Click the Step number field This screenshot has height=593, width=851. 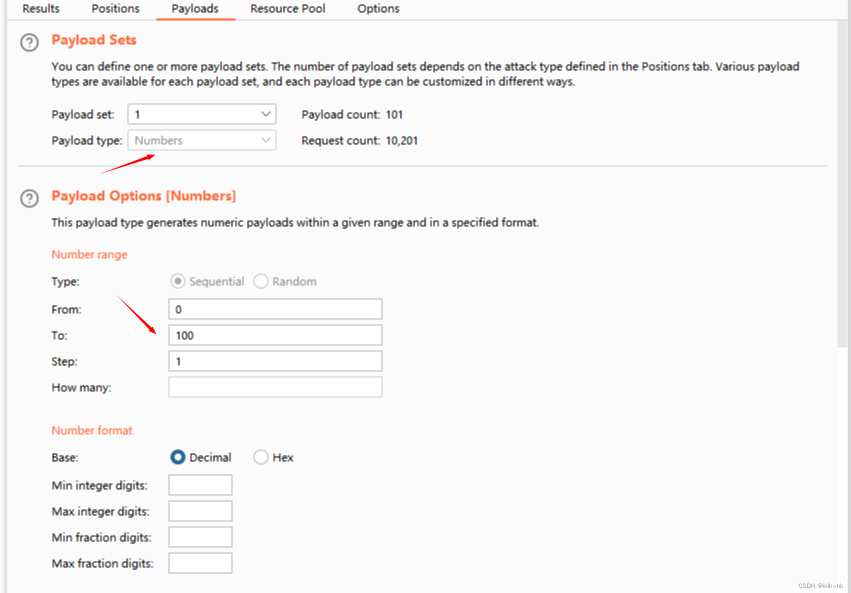pos(275,361)
